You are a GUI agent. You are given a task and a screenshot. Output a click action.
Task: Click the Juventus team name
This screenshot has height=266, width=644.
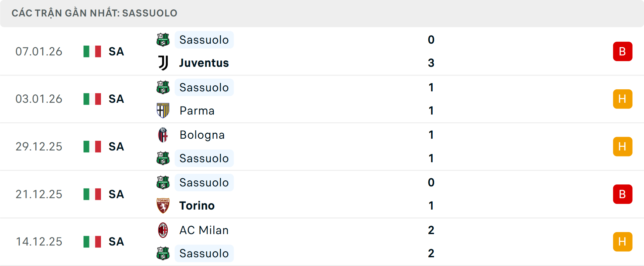coord(203,63)
